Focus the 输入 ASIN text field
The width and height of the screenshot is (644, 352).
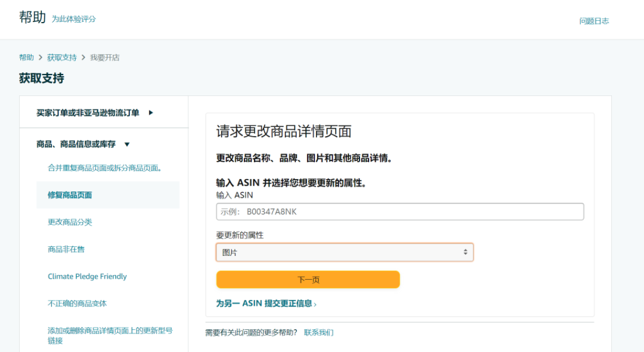(x=400, y=212)
